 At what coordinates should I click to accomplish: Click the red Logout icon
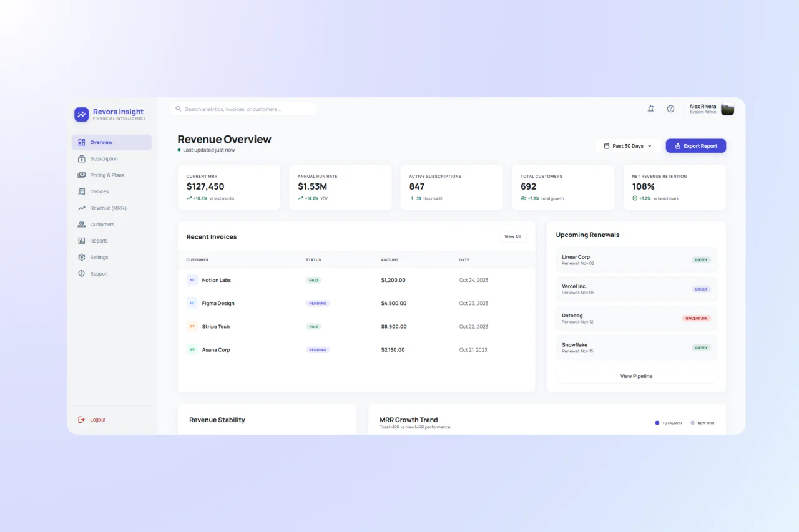pyautogui.click(x=82, y=420)
